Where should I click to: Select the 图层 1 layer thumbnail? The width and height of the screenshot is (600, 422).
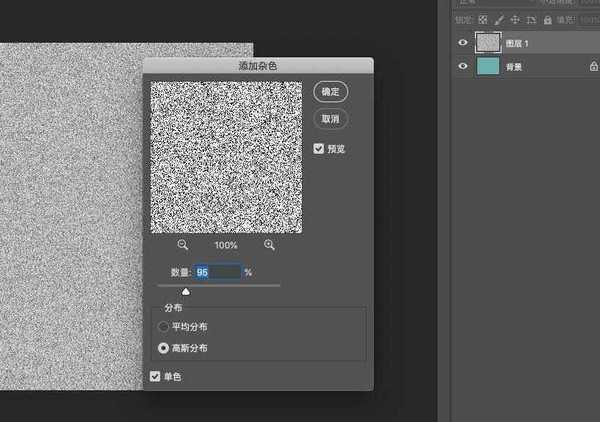(489, 43)
